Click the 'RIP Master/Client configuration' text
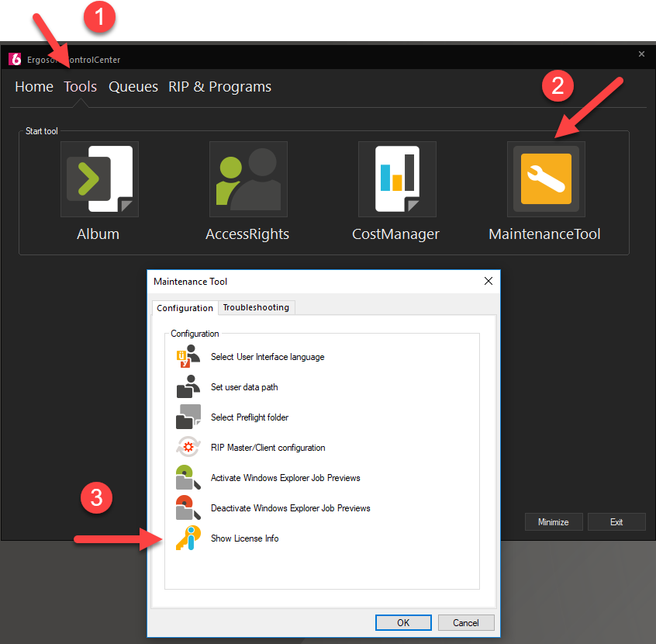 coord(268,448)
